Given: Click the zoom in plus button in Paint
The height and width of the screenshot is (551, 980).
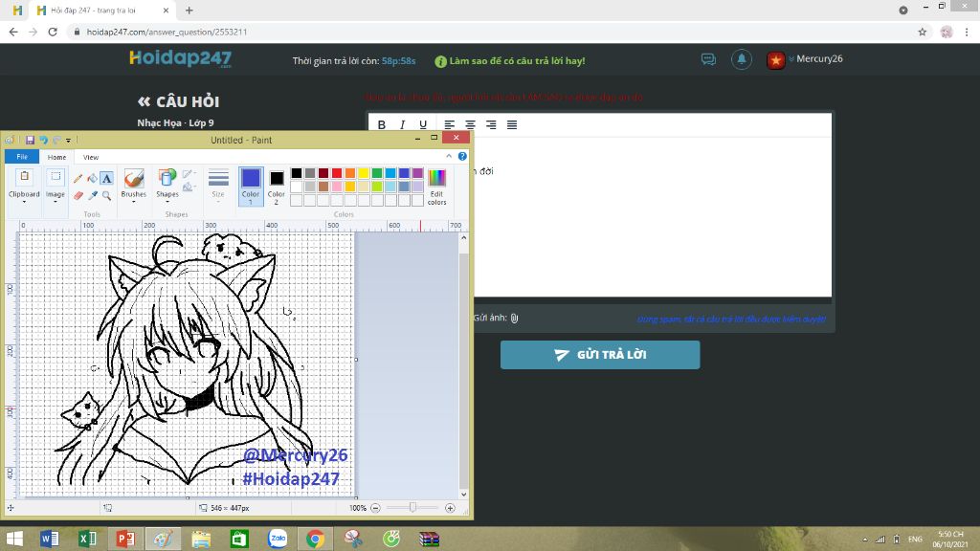Looking at the screenshot, I should pyautogui.click(x=450, y=508).
